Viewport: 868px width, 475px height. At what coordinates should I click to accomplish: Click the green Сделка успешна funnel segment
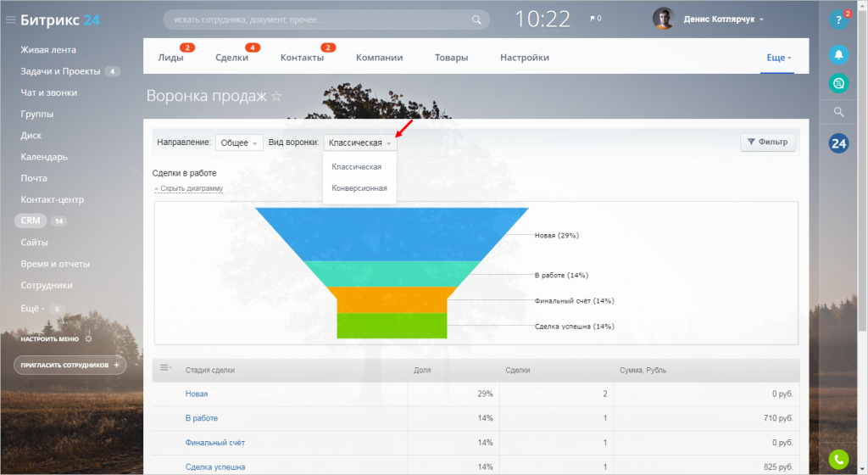point(392,326)
